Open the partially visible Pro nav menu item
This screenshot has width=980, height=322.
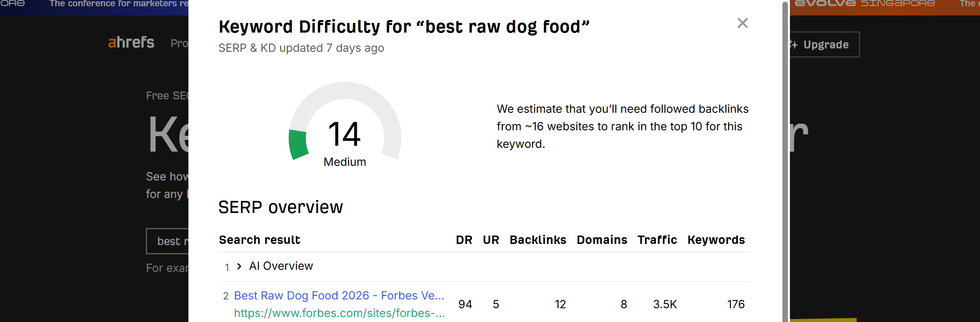[179, 43]
